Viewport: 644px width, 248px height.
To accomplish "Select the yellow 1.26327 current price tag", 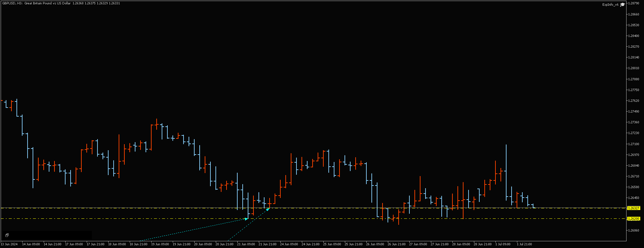I will (x=634, y=208).
